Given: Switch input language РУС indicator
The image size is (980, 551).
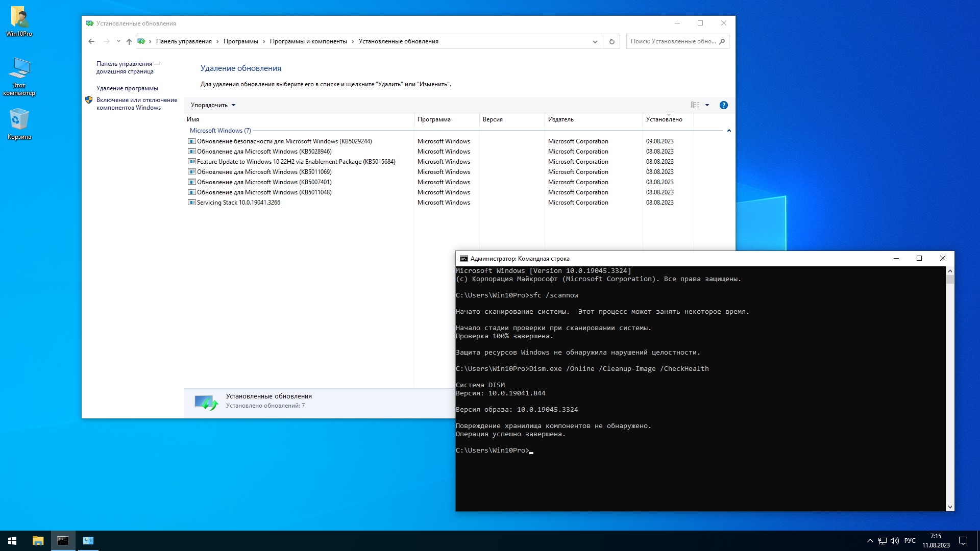Looking at the screenshot, I should [910, 541].
